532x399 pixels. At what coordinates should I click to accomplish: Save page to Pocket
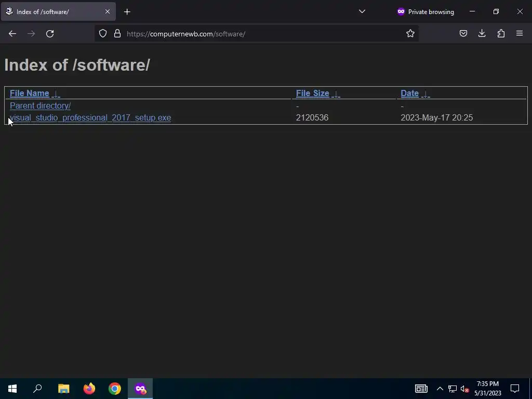[x=463, y=34]
